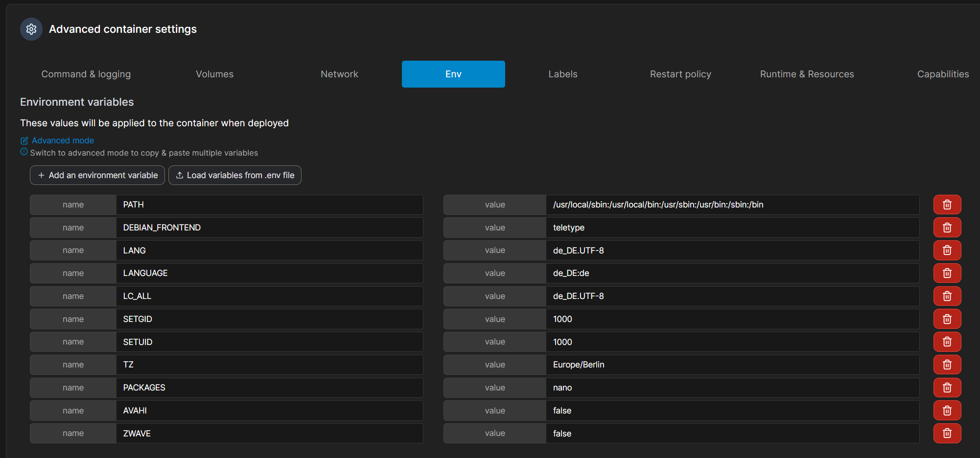Click the gear icon beside Advanced container settings
980x458 pixels.
point(31,29)
